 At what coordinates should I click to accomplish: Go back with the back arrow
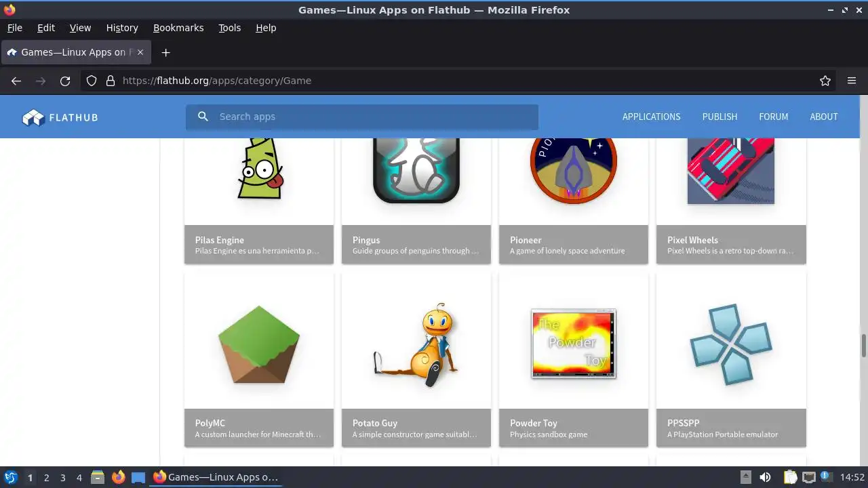[x=16, y=81]
